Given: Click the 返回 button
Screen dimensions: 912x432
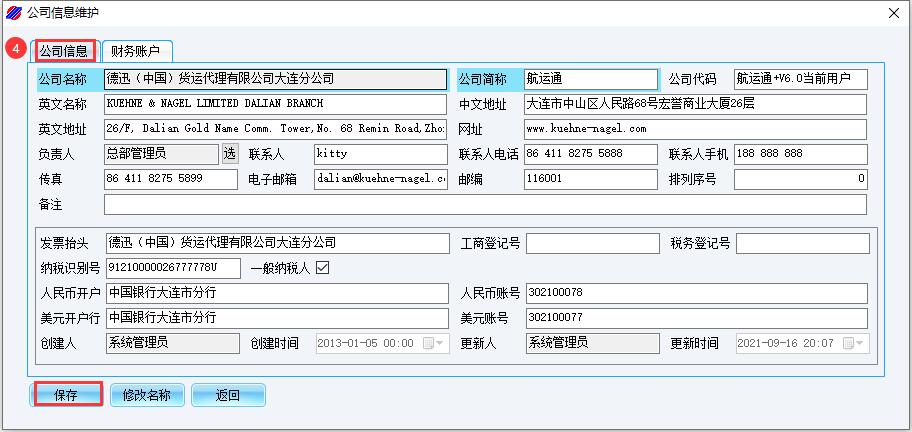Looking at the screenshot, I should click(x=228, y=395).
